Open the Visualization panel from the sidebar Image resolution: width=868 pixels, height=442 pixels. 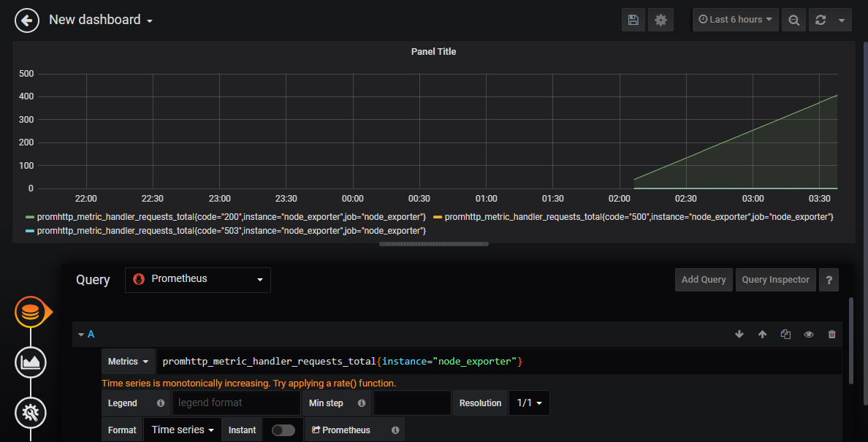coord(31,362)
